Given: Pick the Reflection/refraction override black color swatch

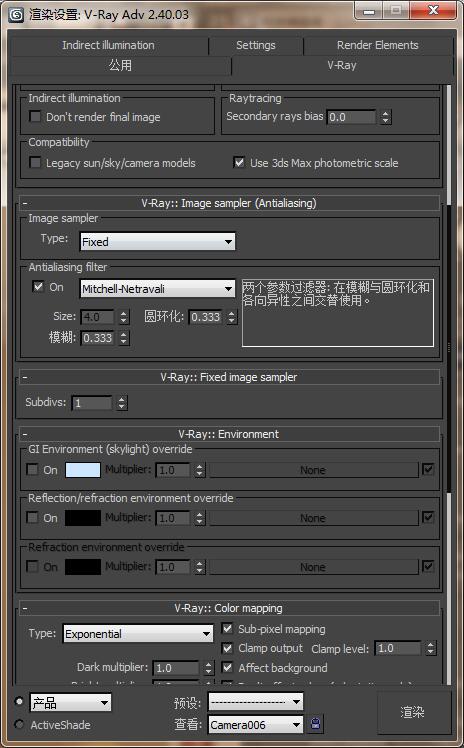Looking at the screenshot, I should click(83, 518).
